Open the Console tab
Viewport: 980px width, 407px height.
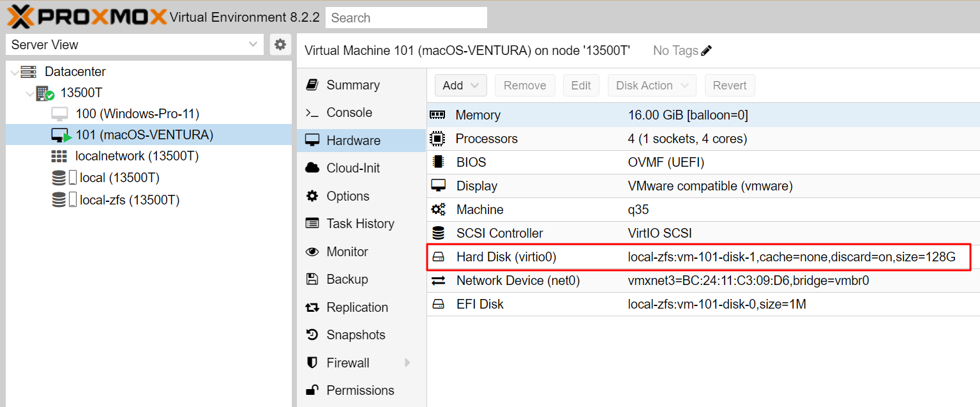(361, 112)
